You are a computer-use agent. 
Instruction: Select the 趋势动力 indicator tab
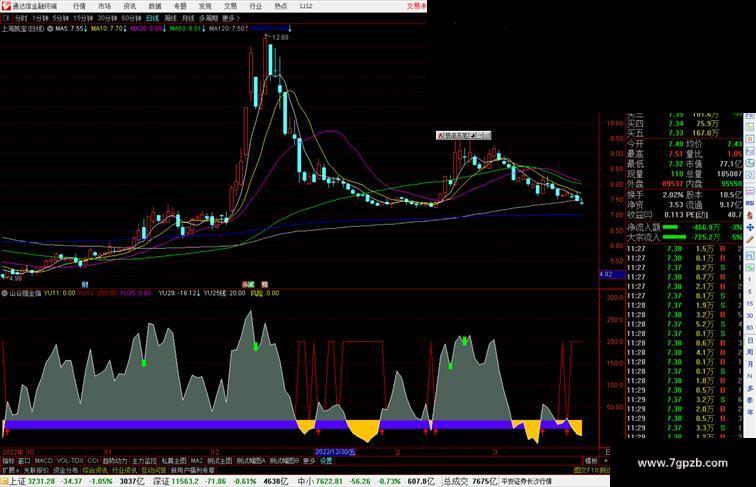tap(115, 461)
